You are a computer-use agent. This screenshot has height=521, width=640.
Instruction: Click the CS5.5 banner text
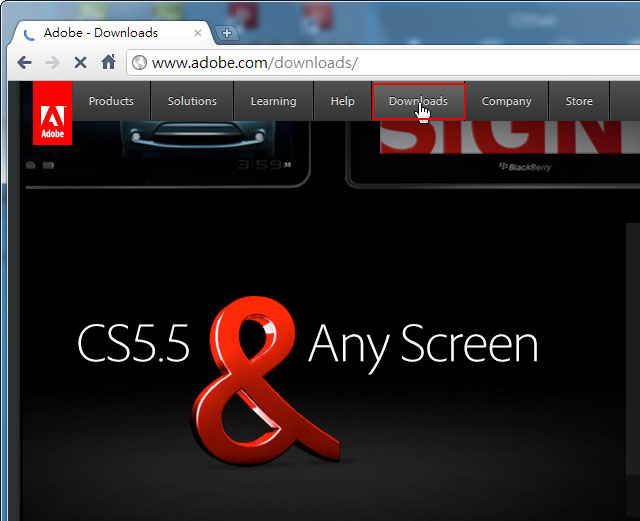pos(133,343)
